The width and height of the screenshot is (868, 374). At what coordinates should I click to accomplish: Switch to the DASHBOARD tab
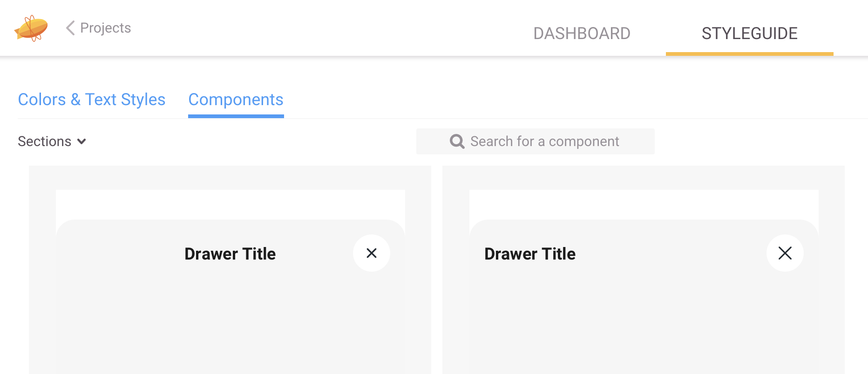(x=582, y=33)
